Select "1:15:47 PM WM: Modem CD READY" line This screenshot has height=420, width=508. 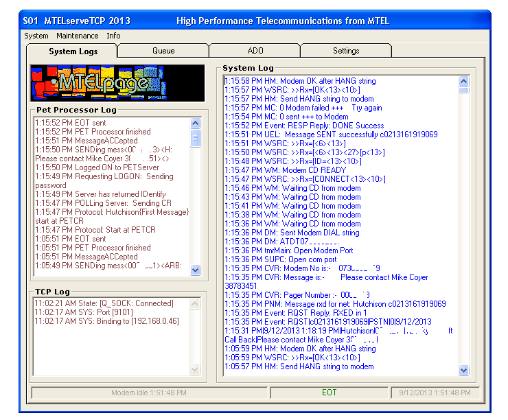pos(286,170)
